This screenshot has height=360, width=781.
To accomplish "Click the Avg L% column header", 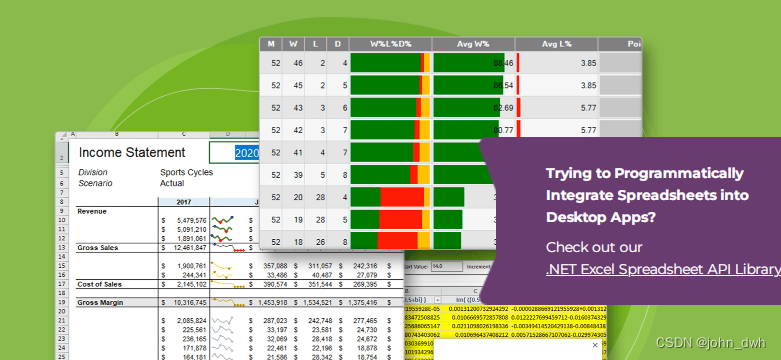I will [x=556, y=44].
